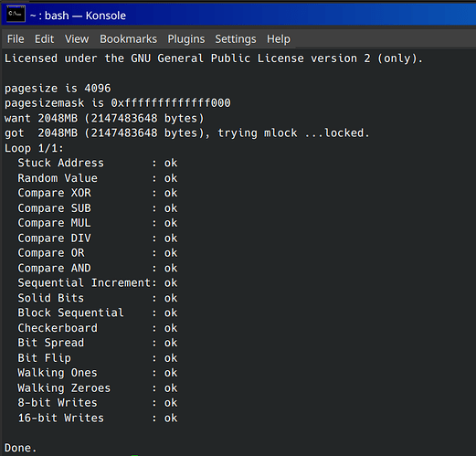Click the 'Loop 1/1:' line in terminal
The image size is (476, 456).
point(34,148)
